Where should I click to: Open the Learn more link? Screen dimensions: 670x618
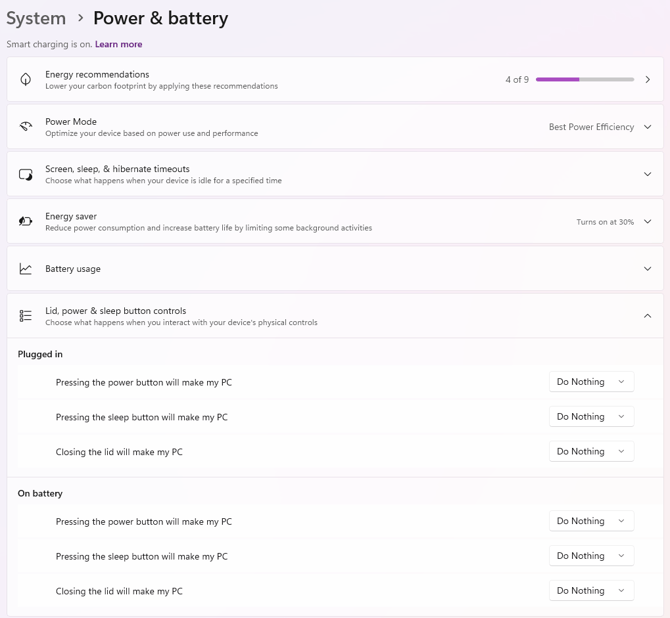click(x=118, y=44)
